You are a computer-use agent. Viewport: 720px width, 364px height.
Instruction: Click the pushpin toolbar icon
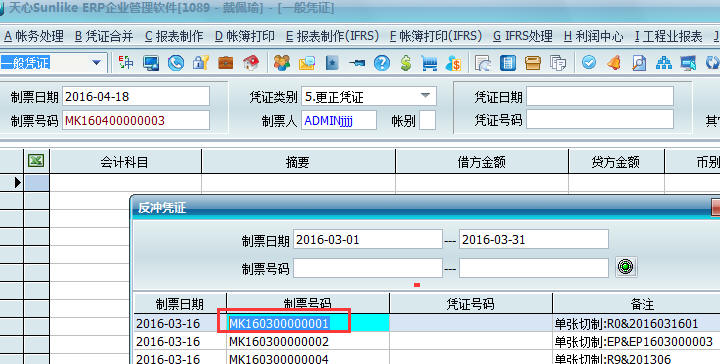pos(357,63)
